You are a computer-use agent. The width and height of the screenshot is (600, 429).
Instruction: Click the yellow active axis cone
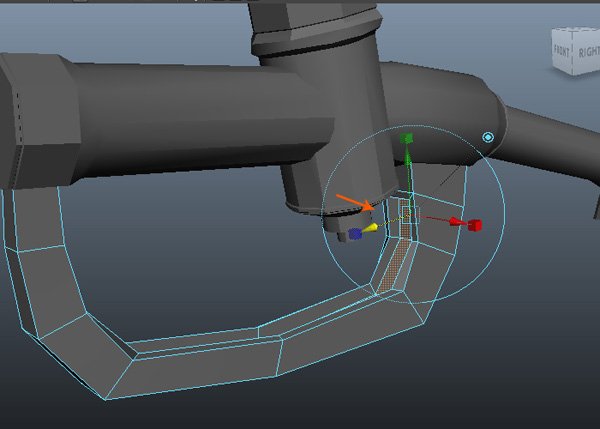(x=372, y=228)
